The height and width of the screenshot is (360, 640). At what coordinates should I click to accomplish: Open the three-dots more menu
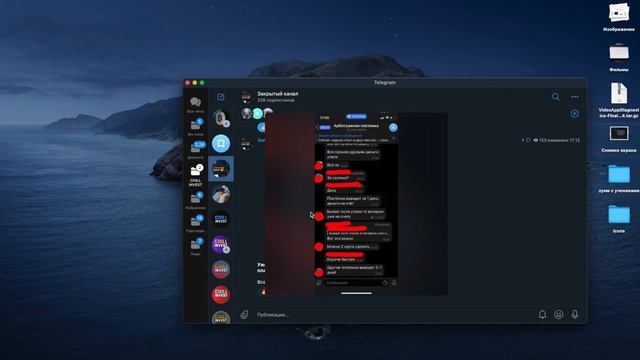click(x=575, y=97)
